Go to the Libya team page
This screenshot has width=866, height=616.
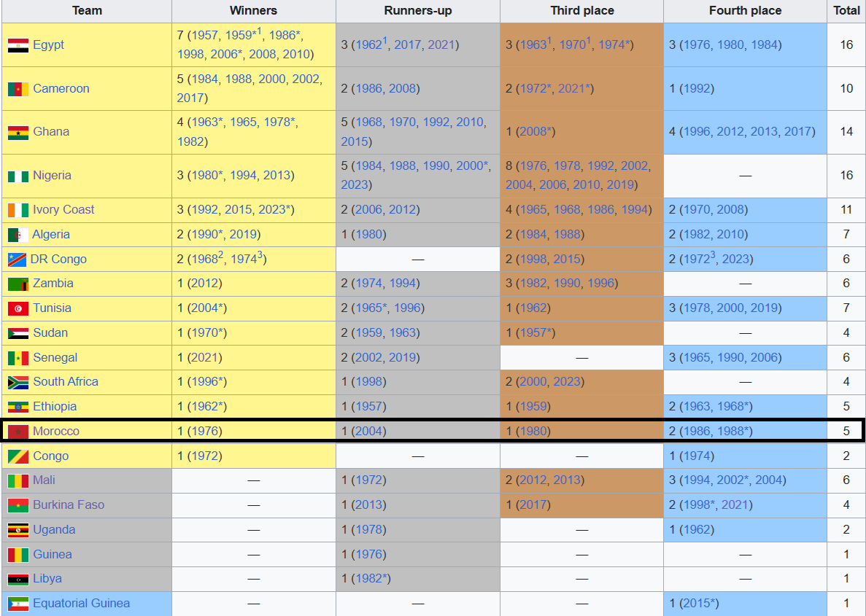pos(47,579)
